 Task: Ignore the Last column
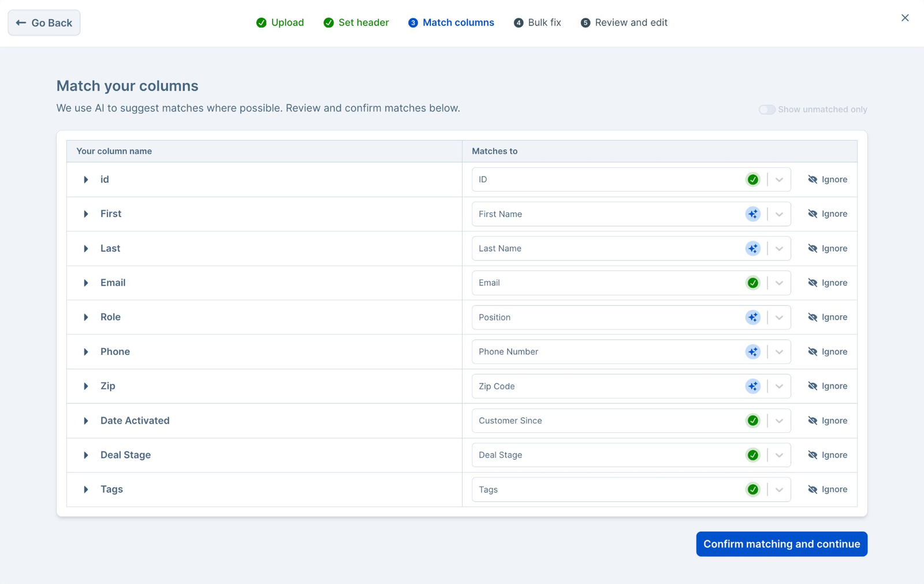828,249
